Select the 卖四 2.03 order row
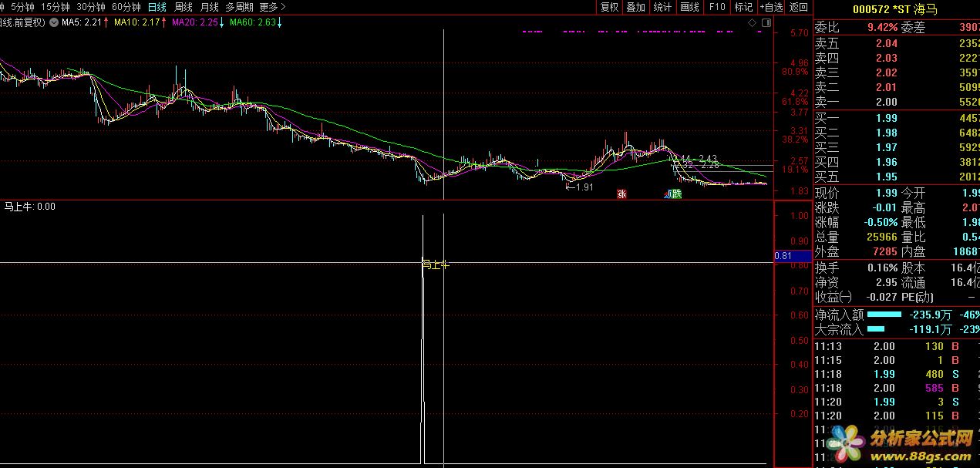Viewport: 980px width, 468px height. pyautogui.click(x=897, y=59)
